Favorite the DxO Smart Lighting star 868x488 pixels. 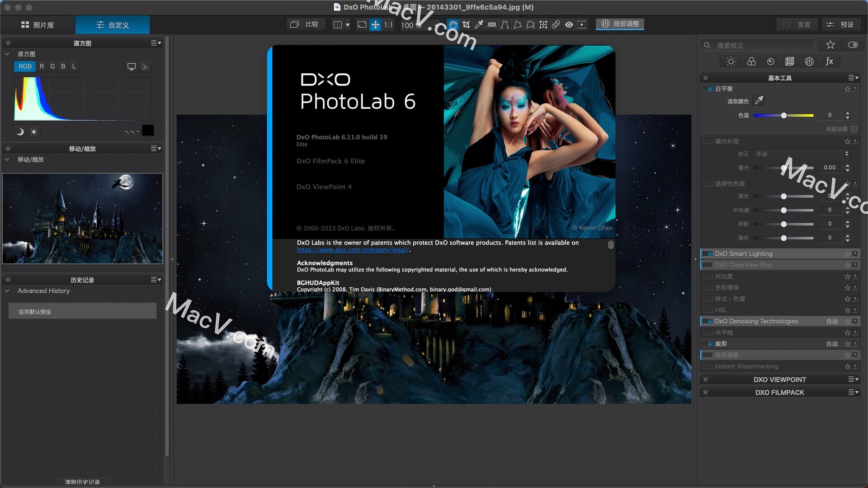pos(847,254)
